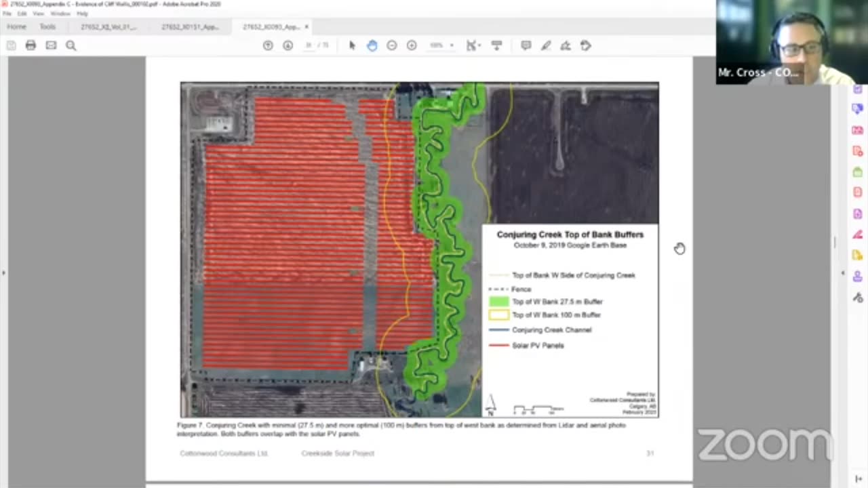Click the pink tool icon below the blue-purple one
The width and height of the screenshot is (868, 488).
click(858, 129)
